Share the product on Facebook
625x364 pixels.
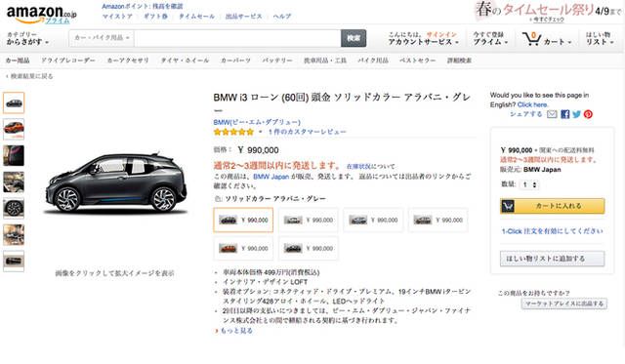pyautogui.click(x=564, y=114)
